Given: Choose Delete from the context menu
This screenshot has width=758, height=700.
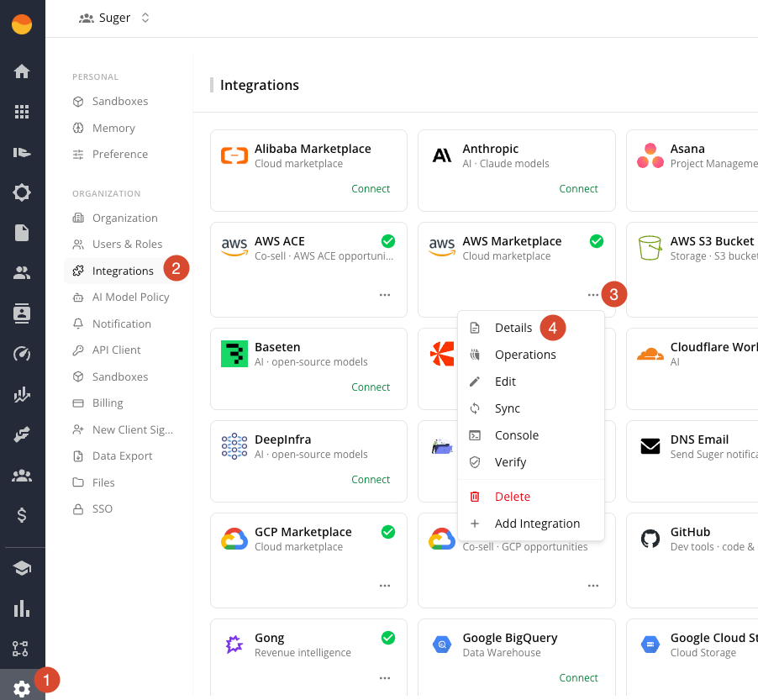Looking at the screenshot, I should click(531, 497).
